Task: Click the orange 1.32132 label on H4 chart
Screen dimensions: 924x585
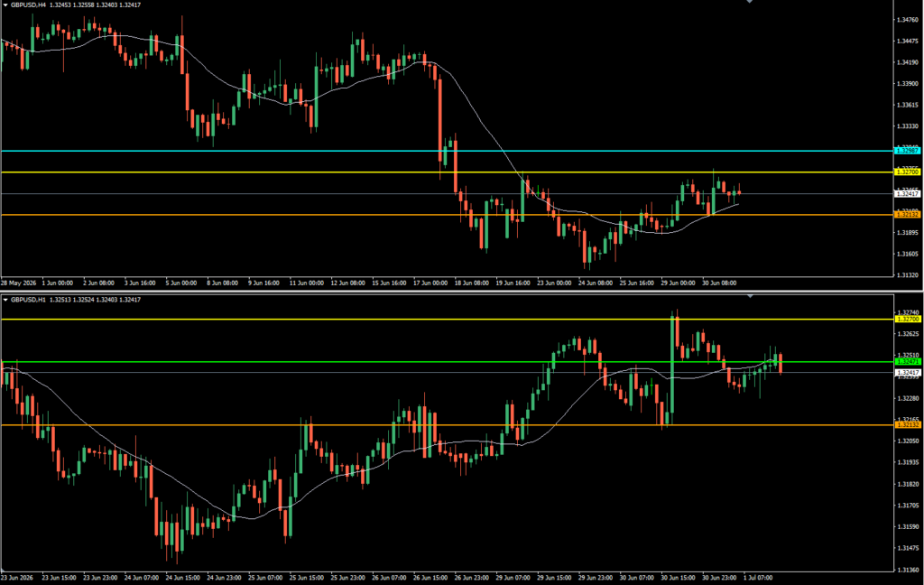Action: coord(907,215)
